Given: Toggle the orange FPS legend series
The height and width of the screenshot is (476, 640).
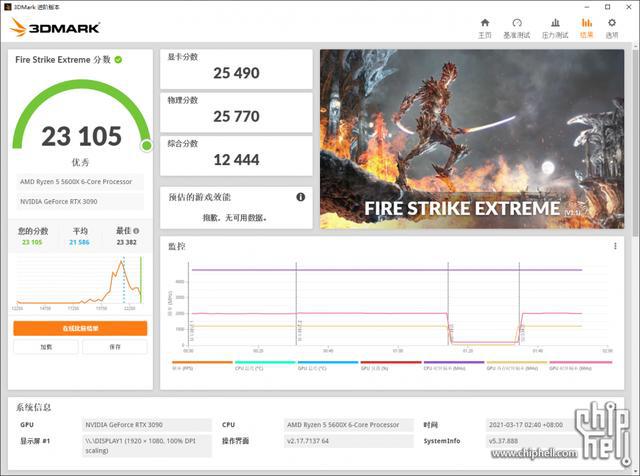Looking at the screenshot, I should 202,365.
